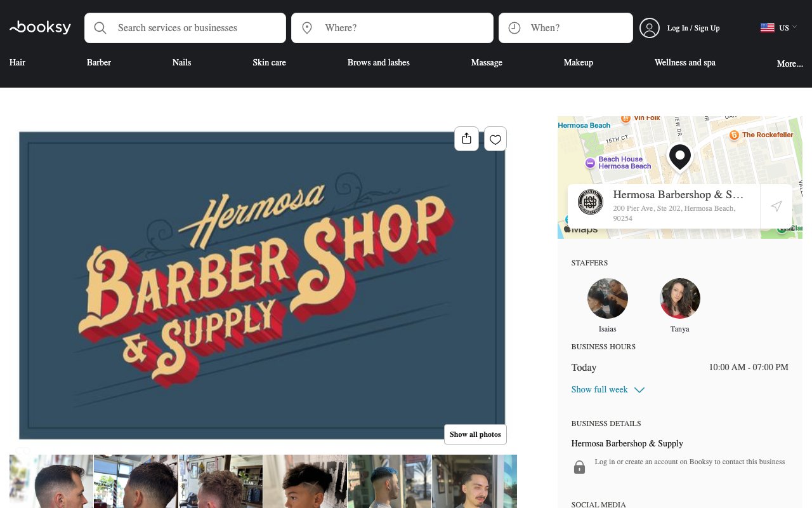
Task: Click the Show all photos button
Action: click(x=475, y=434)
